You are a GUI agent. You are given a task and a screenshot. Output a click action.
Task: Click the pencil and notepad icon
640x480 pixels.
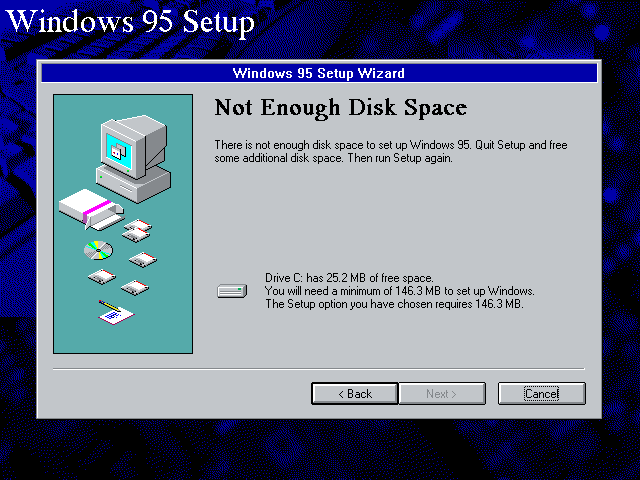coord(116,313)
